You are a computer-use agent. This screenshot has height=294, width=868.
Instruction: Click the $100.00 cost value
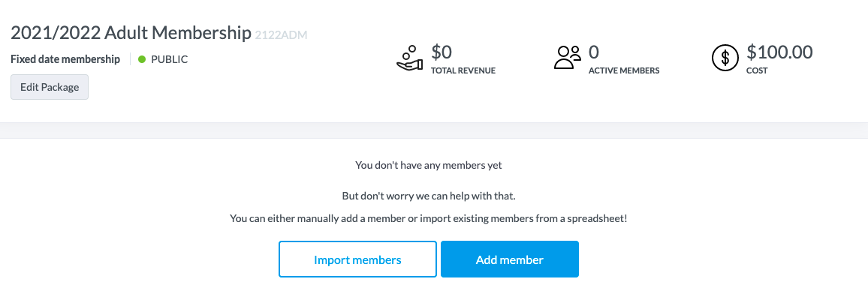click(780, 52)
